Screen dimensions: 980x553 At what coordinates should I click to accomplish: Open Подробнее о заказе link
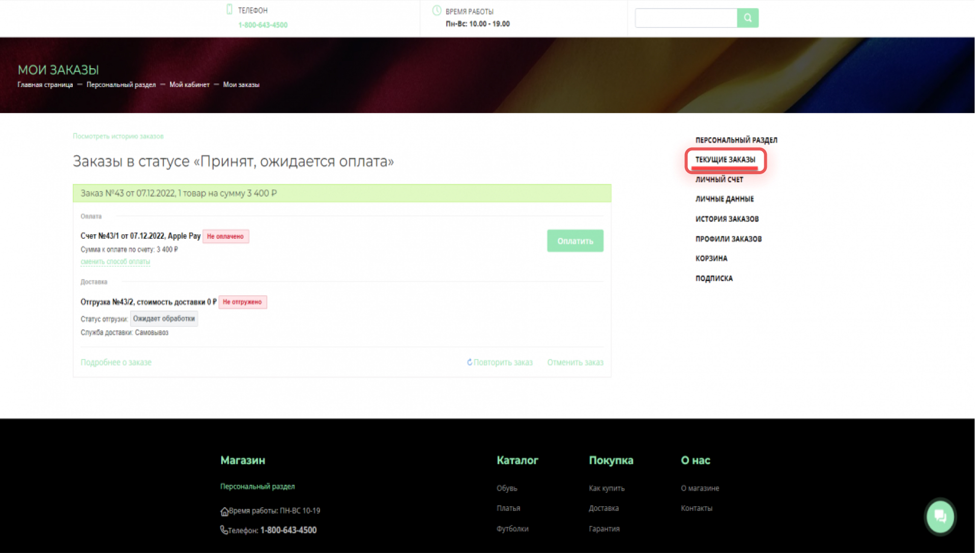[116, 363]
